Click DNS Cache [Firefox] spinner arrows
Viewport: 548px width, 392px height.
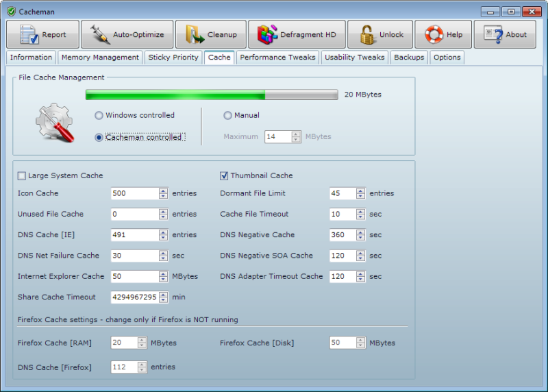[142, 367]
